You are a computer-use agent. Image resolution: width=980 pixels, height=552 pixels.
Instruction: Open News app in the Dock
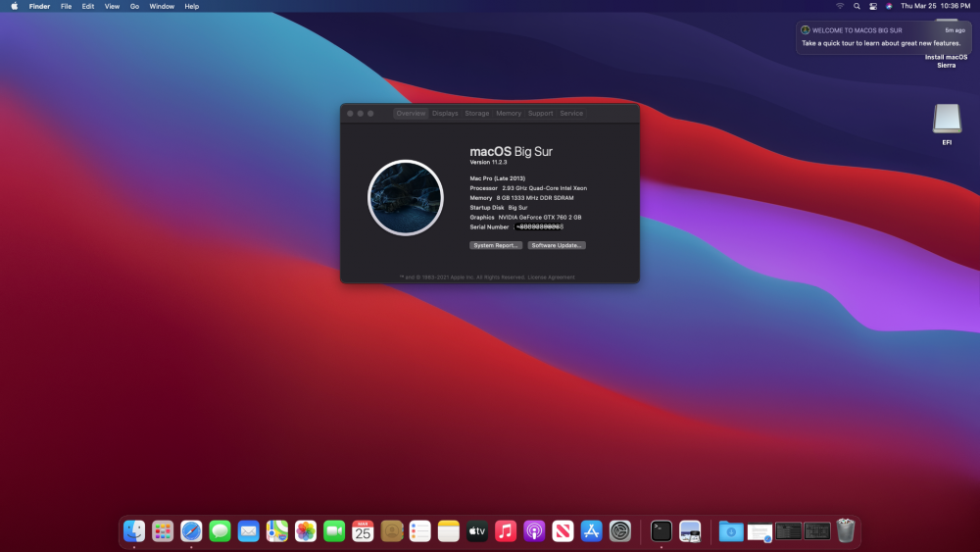[x=563, y=531]
